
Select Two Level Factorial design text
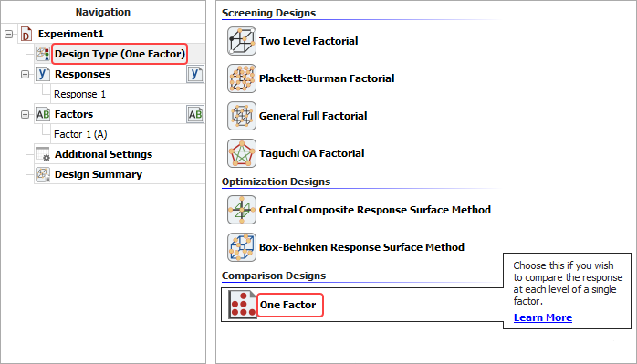(308, 41)
